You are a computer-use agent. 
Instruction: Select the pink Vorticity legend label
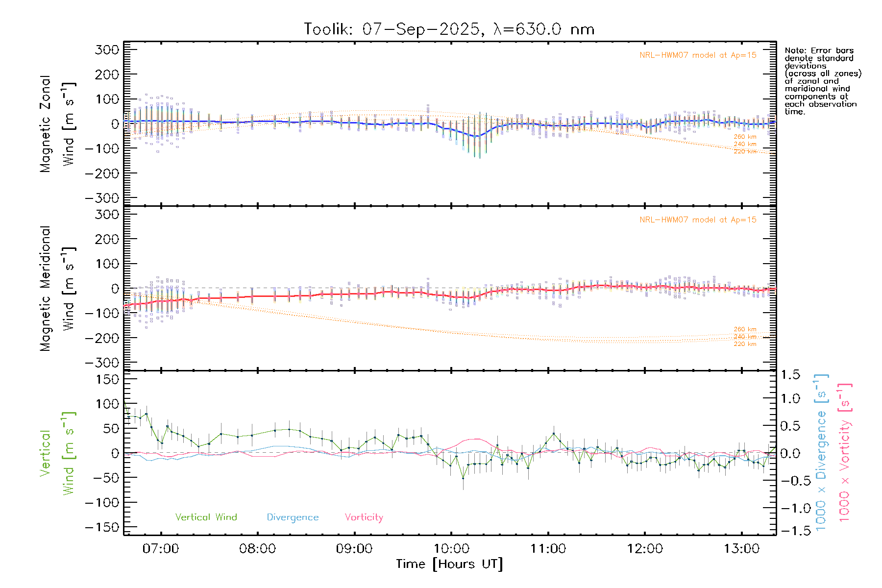364,517
